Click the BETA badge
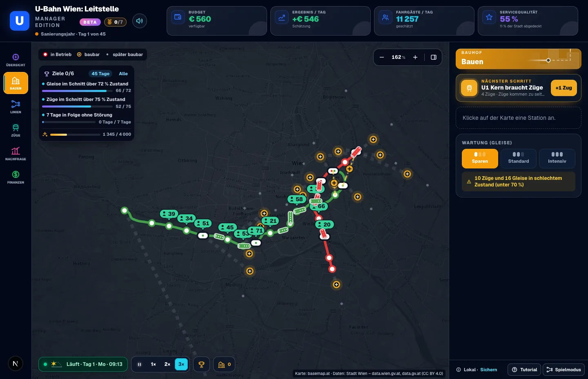Viewport: 588px width, 379px height. tap(90, 22)
